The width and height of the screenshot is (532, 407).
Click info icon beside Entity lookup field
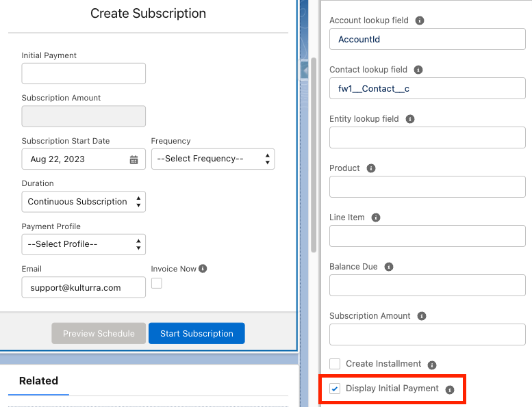(x=410, y=119)
